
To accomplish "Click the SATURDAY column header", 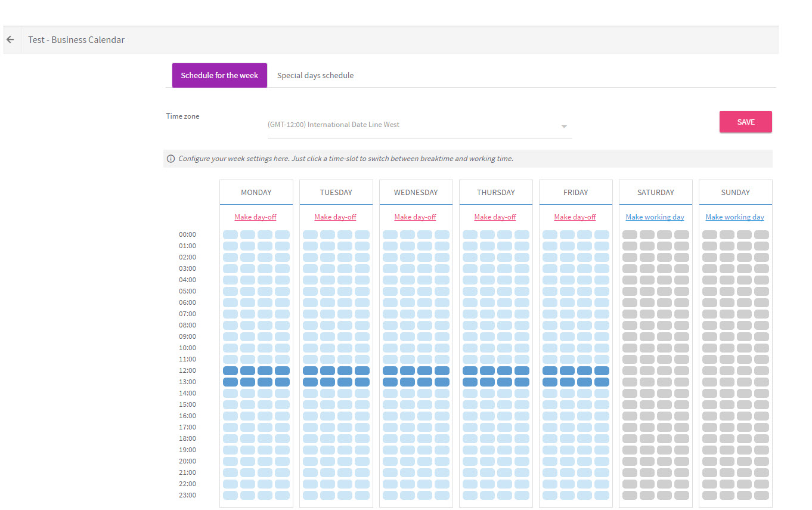I will [x=656, y=193].
